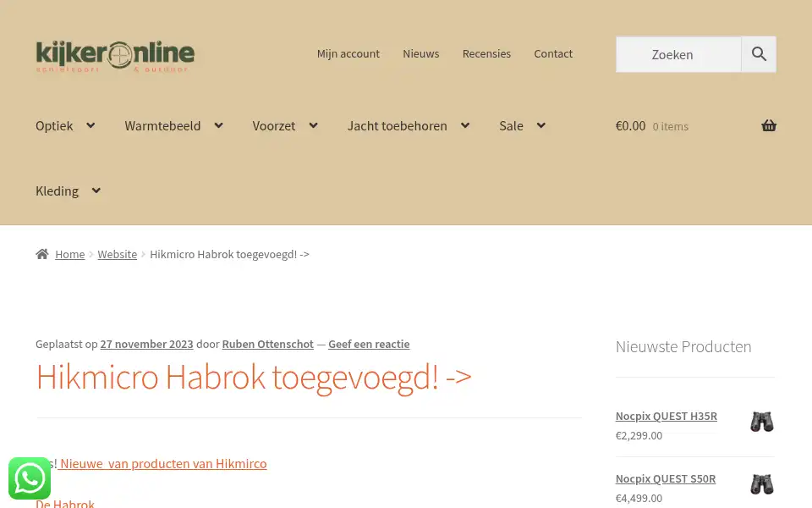The image size is (812, 508).
Task: Expand the Sale menu chevron
Action: point(541,125)
